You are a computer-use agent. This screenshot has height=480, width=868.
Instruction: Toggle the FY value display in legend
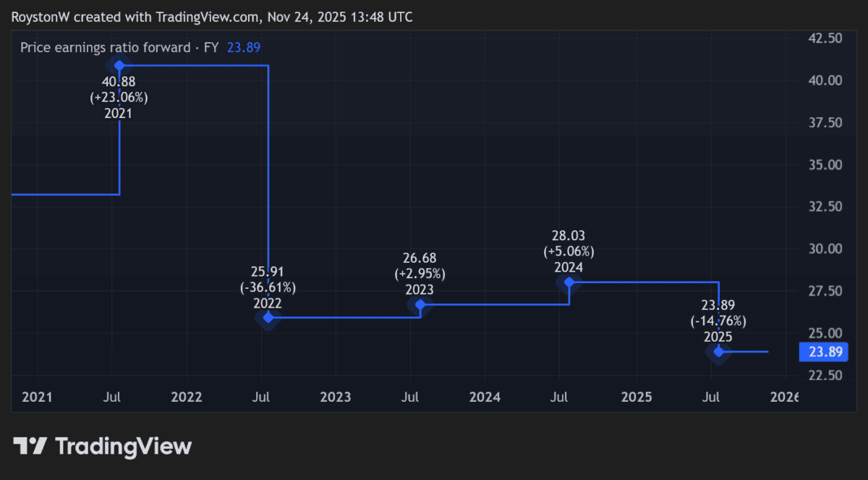(210, 47)
